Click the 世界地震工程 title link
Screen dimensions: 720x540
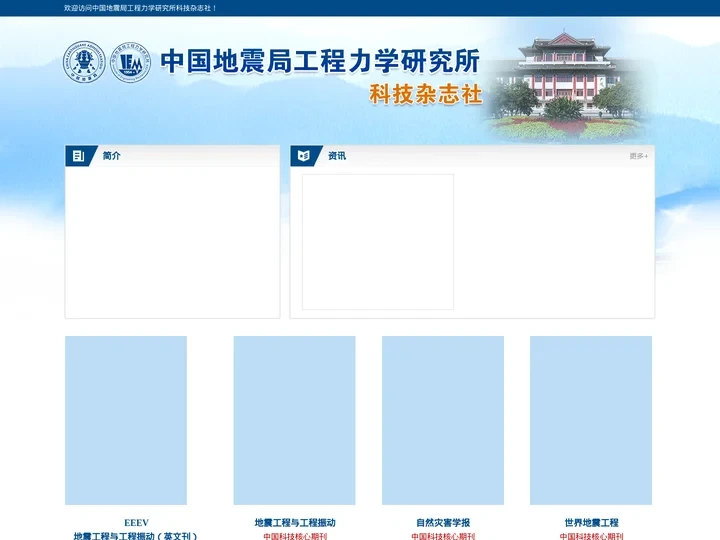pyautogui.click(x=591, y=523)
